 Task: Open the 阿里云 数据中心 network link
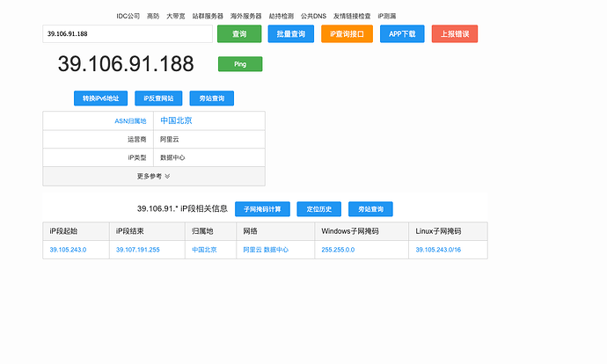click(x=266, y=250)
